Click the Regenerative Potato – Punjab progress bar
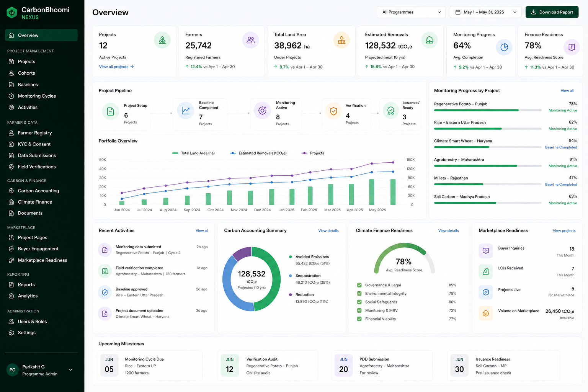Viewport: 588px width, 392px height. click(x=488, y=110)
